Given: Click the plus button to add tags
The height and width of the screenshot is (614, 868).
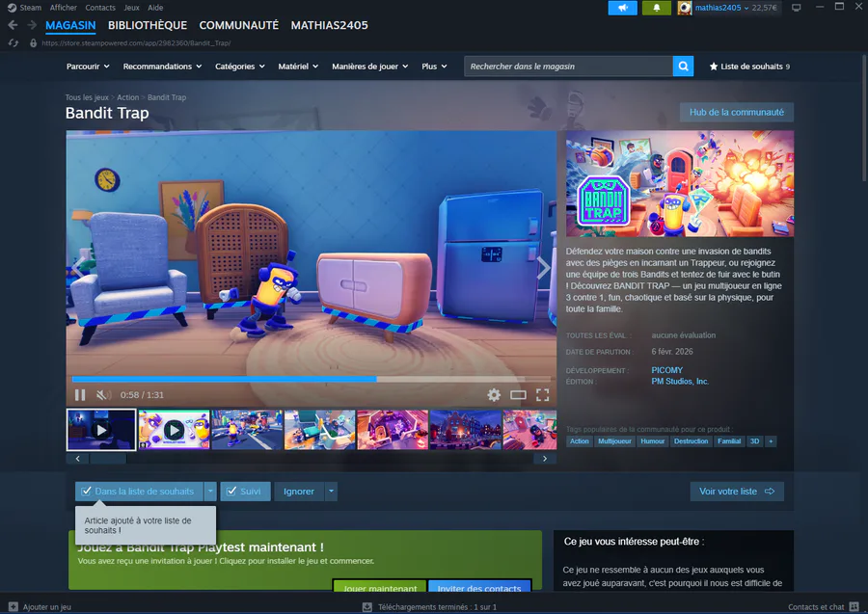Looking at the screenshot, I should coord(771,441).
